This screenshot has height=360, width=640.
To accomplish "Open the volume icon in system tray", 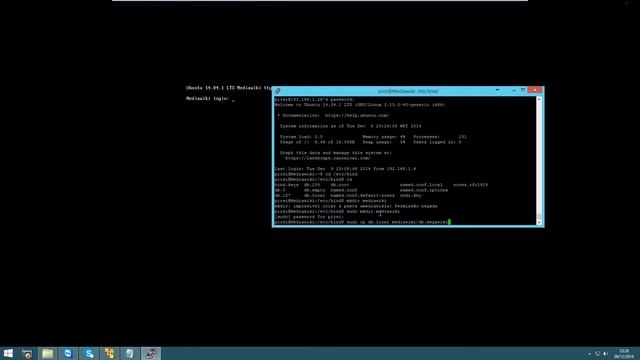I will click(605, 354).
